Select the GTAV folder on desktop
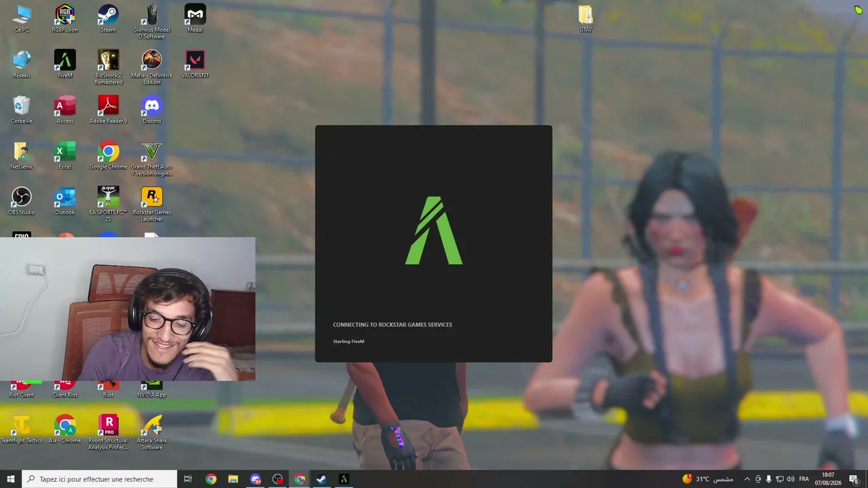Viewport: 868px width, 488px height. click(x=586, y=19)
